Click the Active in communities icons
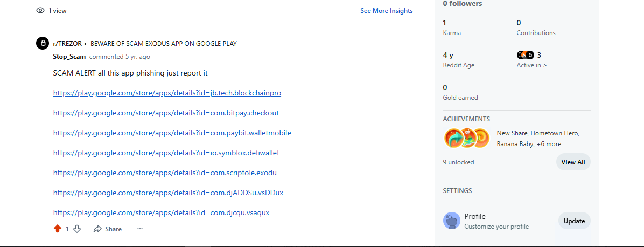The width and height of the screenshot is (644, 247). (525, 54)
